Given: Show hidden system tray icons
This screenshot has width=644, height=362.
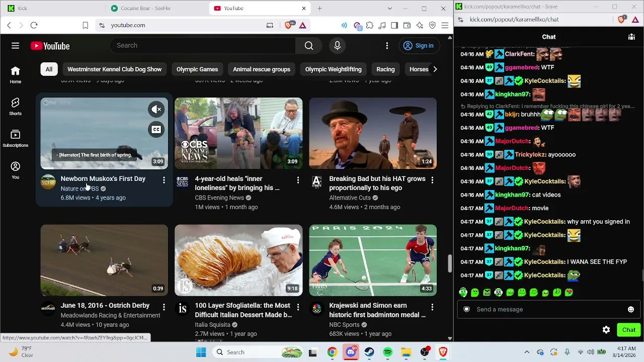Looking at the screenshot, I should (527, 352).
